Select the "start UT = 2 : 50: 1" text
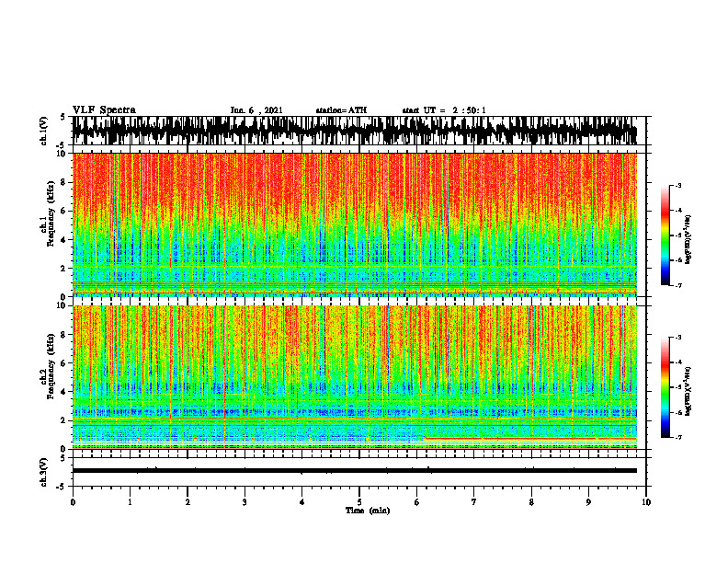 (444, 110)
